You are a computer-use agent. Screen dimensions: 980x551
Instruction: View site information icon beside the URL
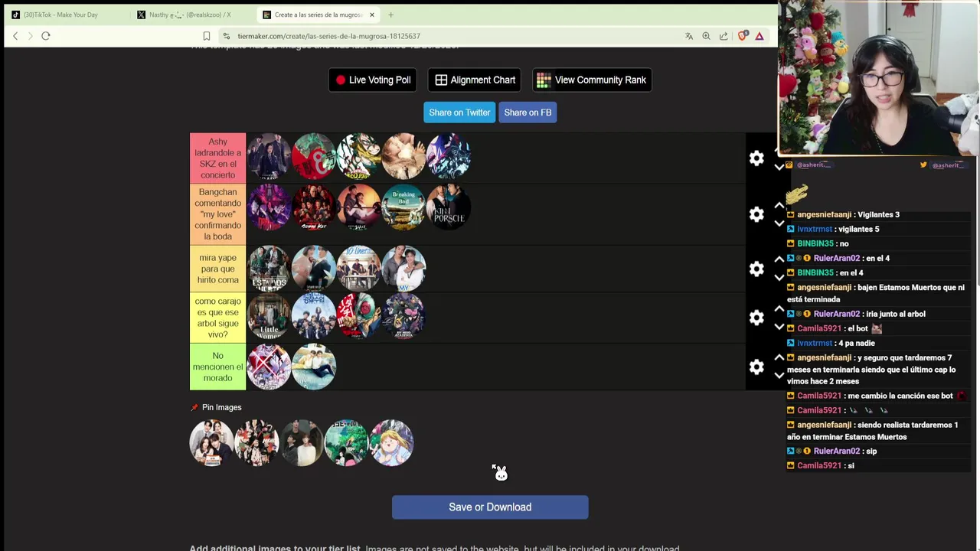pyautogui.click(x=227, y=36)
